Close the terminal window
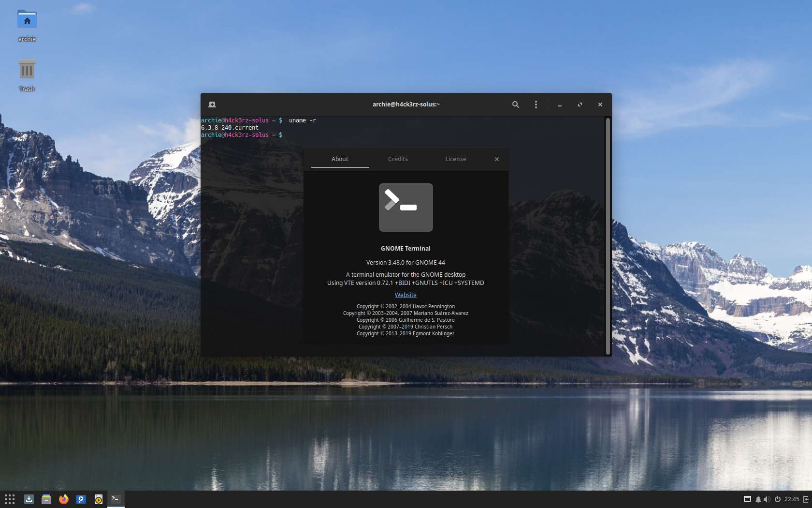This screenshot has width=812, height=508. (600, 105)
